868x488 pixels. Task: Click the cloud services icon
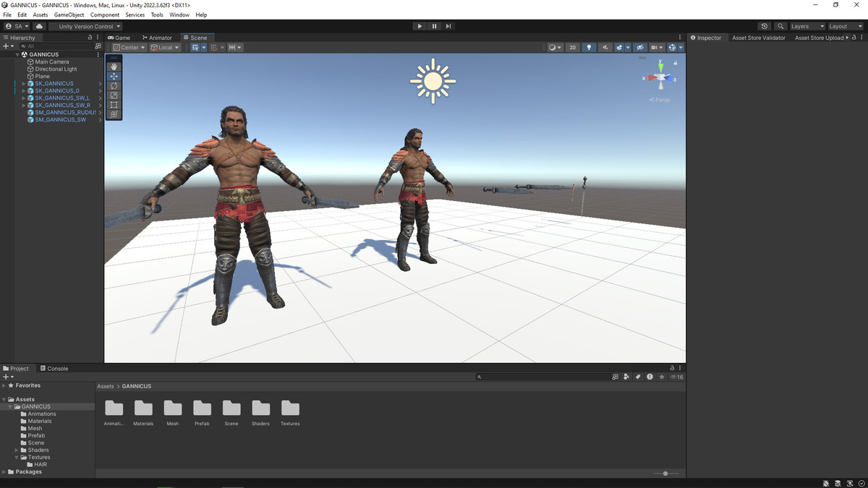tap(40, 26)
